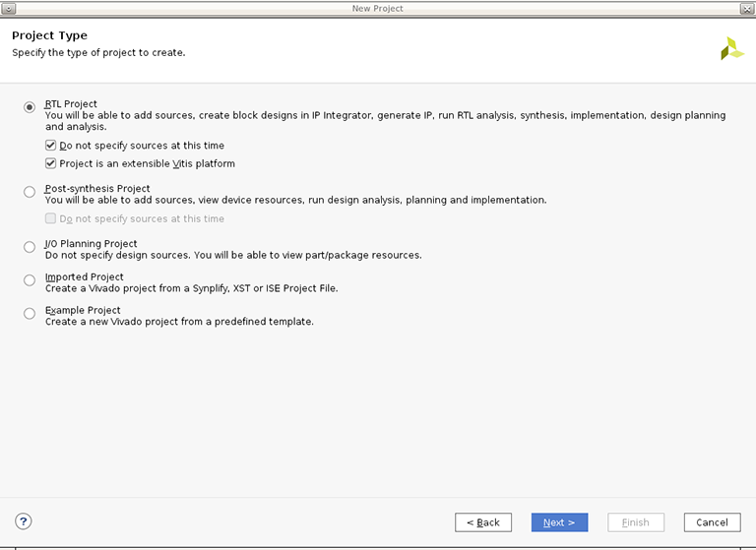Pick the Imported Project radio button

[30, 280]
